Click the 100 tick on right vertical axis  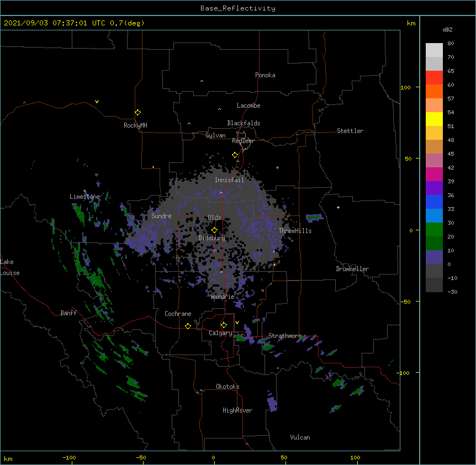pos(405,87)
